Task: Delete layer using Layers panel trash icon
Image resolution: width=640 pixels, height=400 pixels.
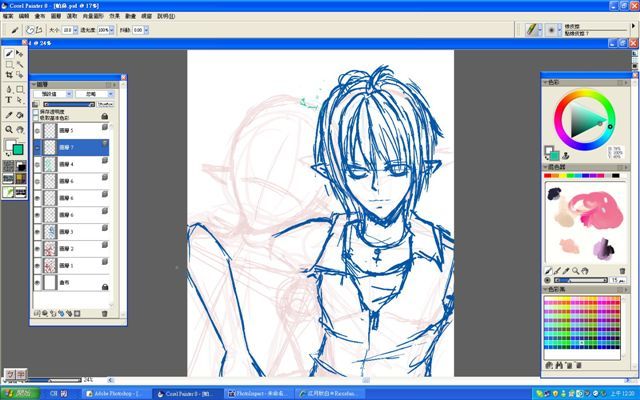Action: [104, 313]
